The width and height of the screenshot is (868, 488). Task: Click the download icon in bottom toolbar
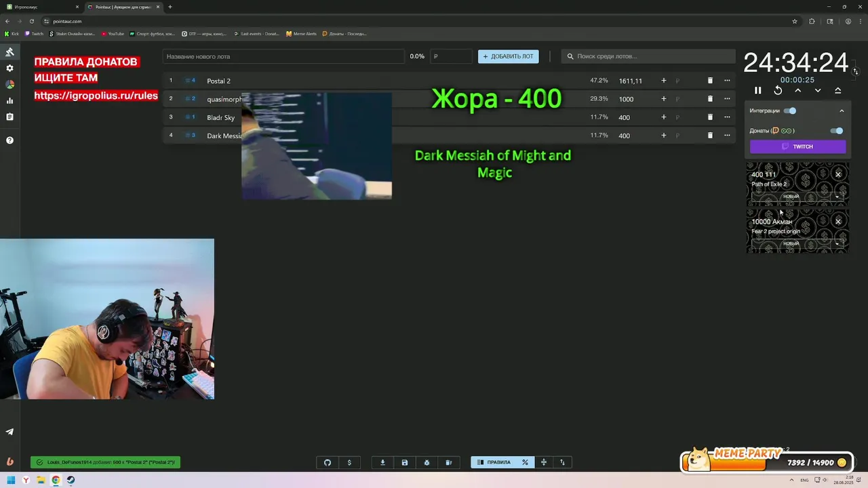pos(382,462)
